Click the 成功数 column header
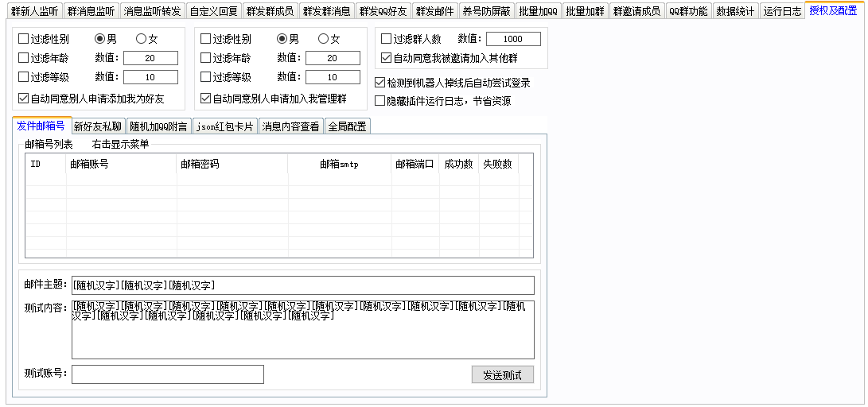Image resolution: width=868 pixels, height=407 pixels. click(458, 165)
